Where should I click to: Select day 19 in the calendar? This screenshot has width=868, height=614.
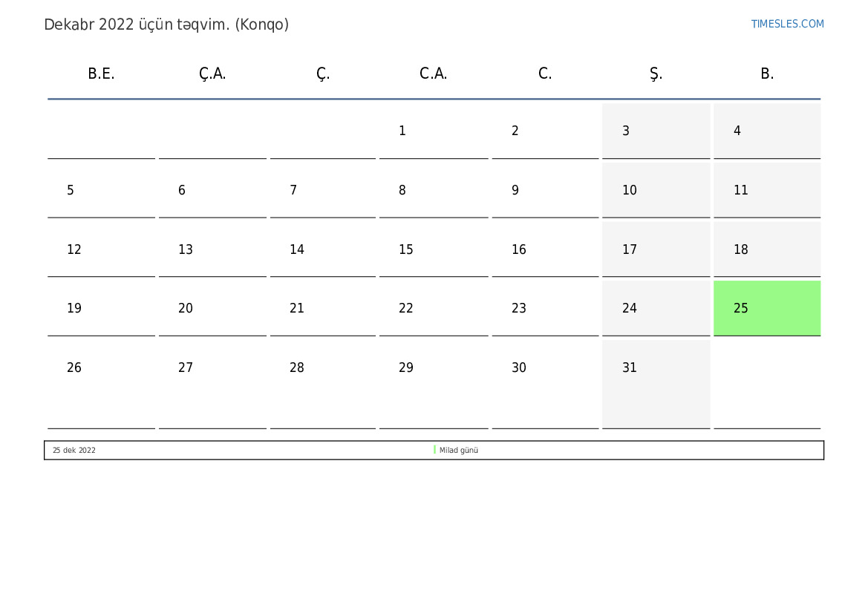[x=74, y=309]
